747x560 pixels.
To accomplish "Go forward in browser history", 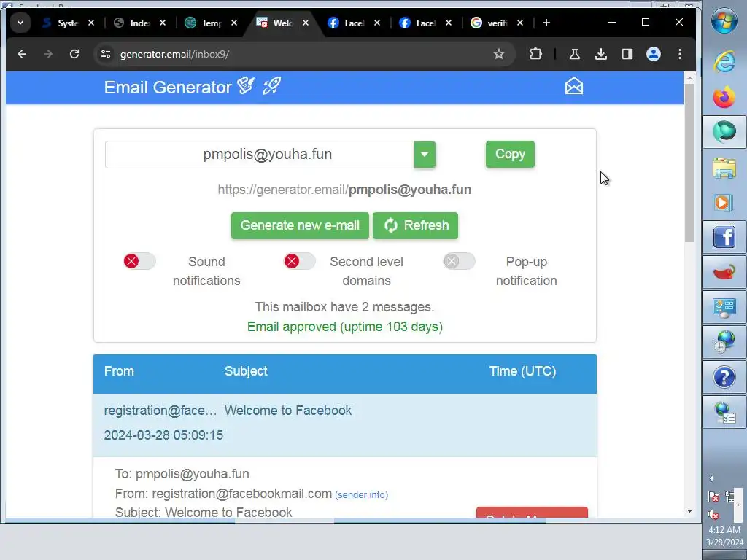I will (x=47, y=54).
